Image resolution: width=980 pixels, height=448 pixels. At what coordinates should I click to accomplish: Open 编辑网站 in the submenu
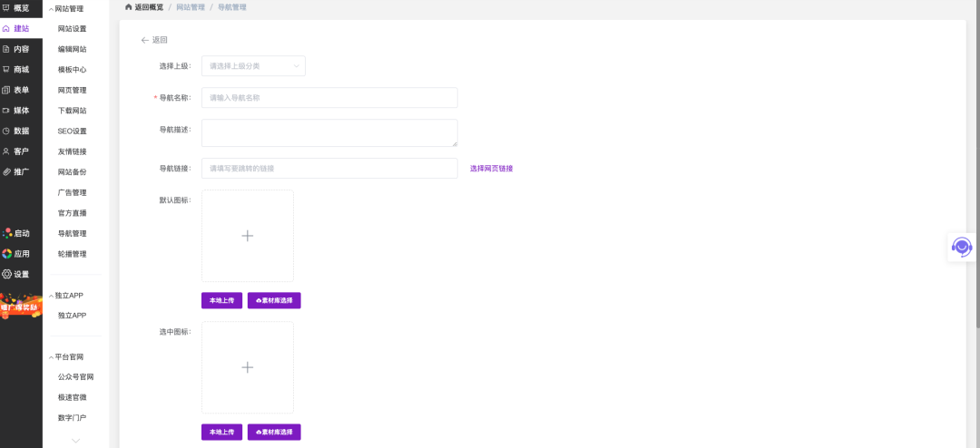pos(72,49)
